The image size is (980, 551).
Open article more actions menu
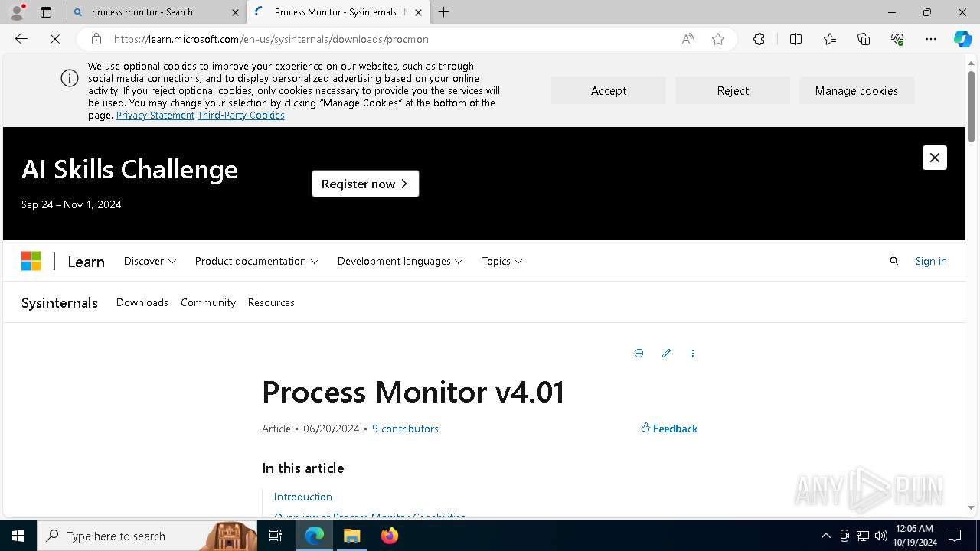tap(693, 354)
